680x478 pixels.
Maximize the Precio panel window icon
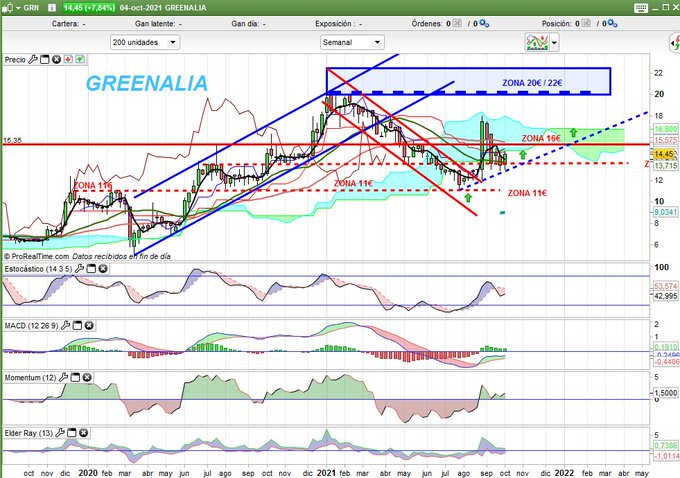click(x=44, y=59)
